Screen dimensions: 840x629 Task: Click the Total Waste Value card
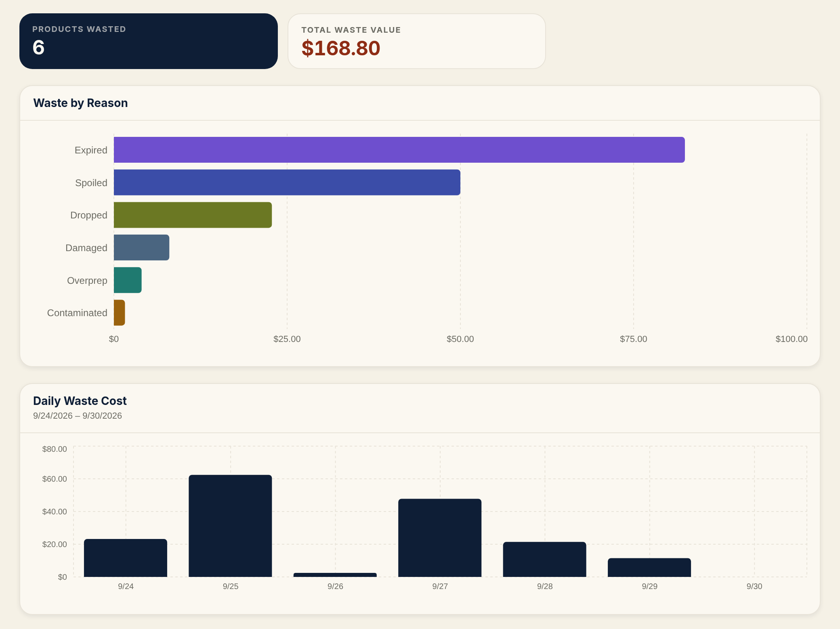click(x=417, y=41)
